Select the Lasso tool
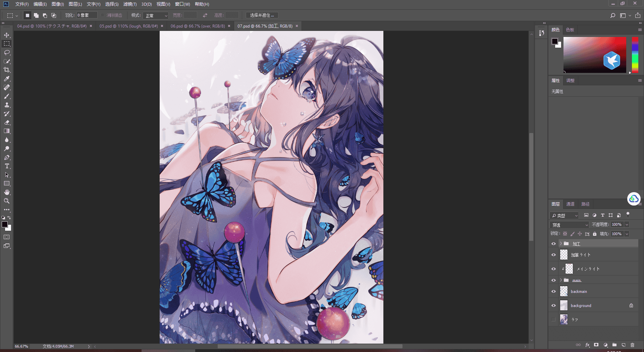 tap(7, 52)
